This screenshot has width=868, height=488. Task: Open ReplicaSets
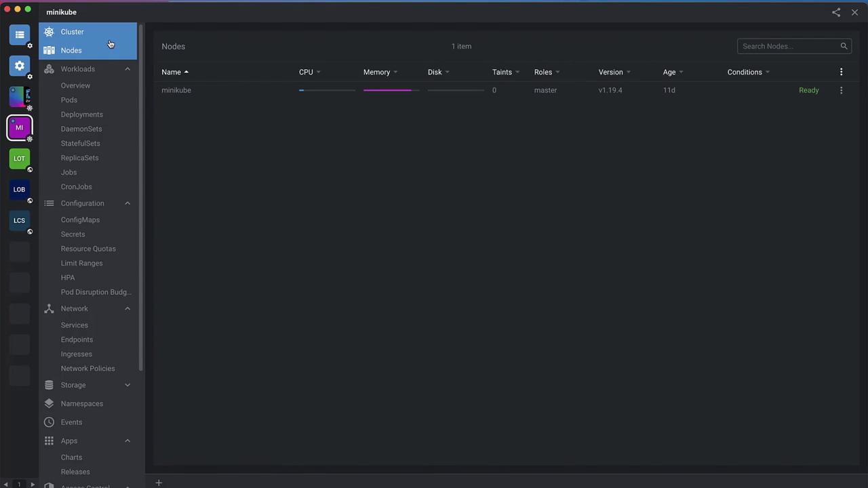click(x=80, y=158)
